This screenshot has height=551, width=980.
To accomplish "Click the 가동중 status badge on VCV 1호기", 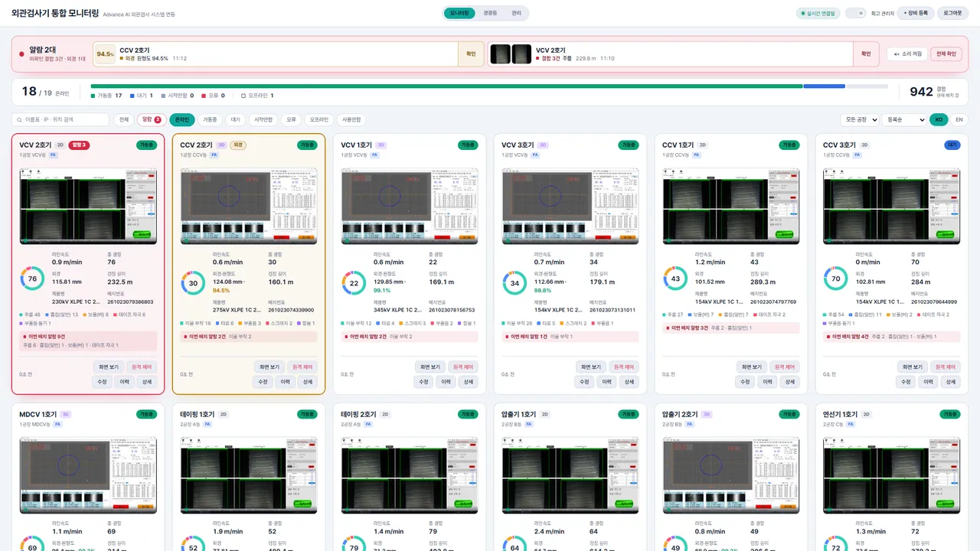I will (468, 145).
